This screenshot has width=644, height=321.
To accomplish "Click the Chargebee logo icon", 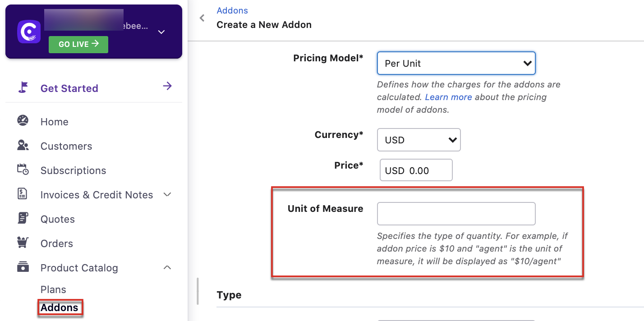I will (29, 32).
